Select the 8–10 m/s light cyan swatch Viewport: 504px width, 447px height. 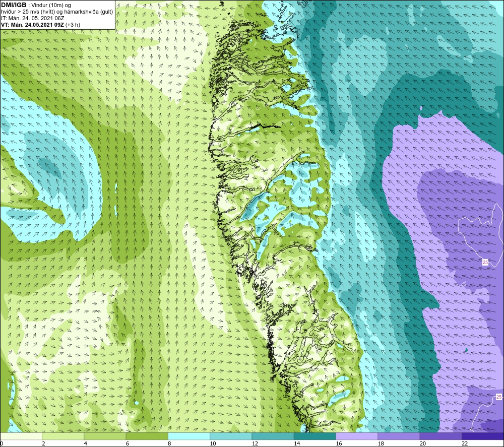(189, 436)
